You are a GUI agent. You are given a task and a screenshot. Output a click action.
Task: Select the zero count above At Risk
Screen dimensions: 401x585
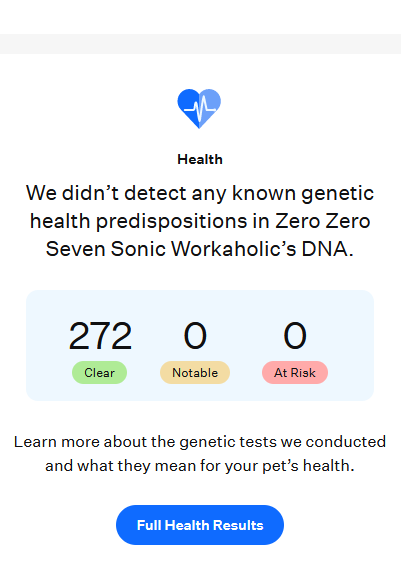coord(295,336)
